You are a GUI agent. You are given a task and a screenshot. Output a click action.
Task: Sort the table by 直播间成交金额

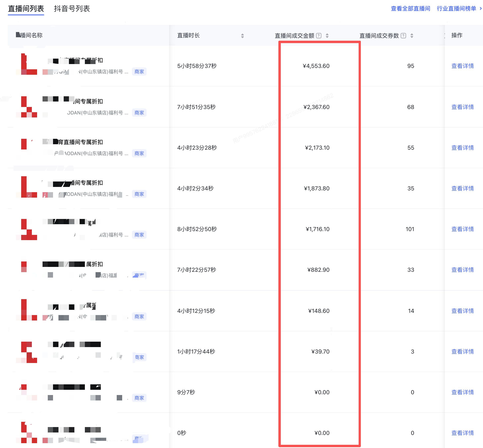(327, 36)
